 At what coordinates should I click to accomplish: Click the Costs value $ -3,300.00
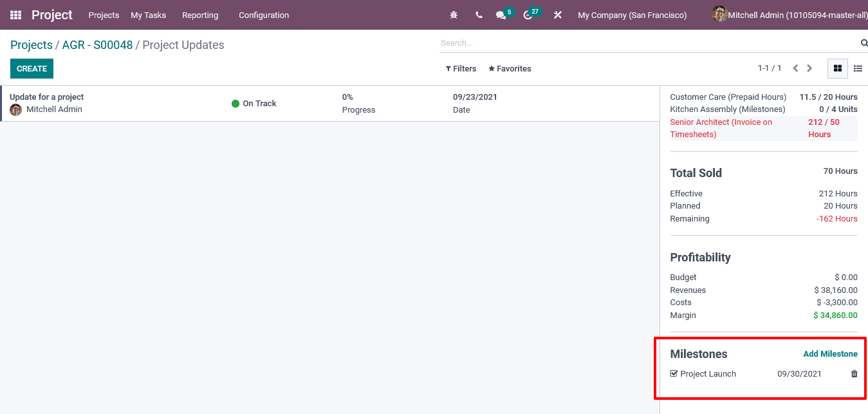837,303
